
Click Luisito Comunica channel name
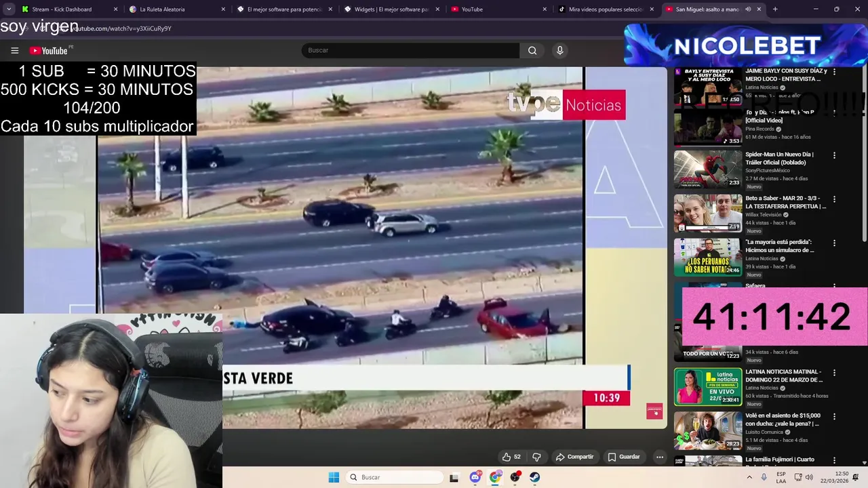click(x=764, y=432)
